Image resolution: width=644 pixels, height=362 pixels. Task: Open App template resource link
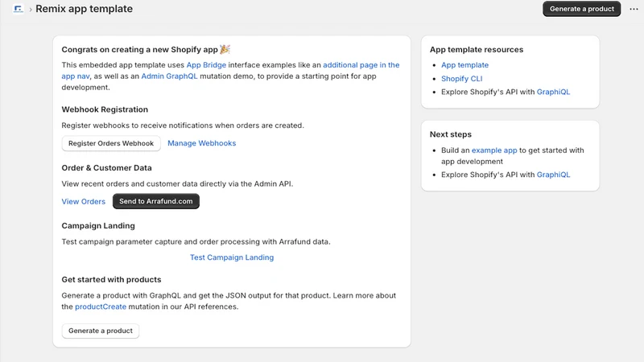pos(465,65)
